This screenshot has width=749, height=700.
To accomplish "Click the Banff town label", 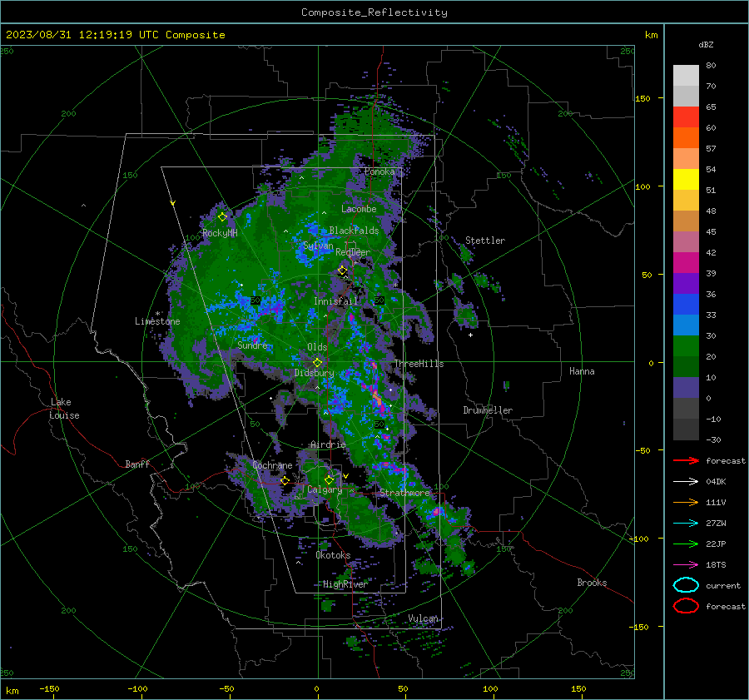I will coord(137,464).
